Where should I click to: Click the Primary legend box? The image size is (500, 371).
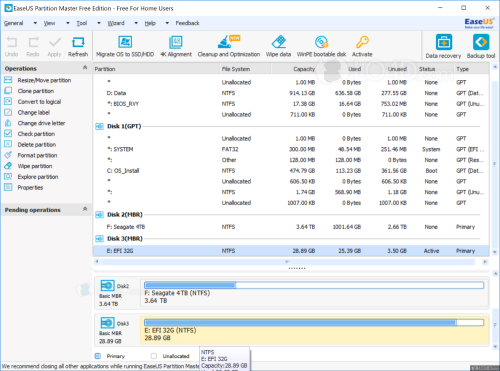point(98,356)
